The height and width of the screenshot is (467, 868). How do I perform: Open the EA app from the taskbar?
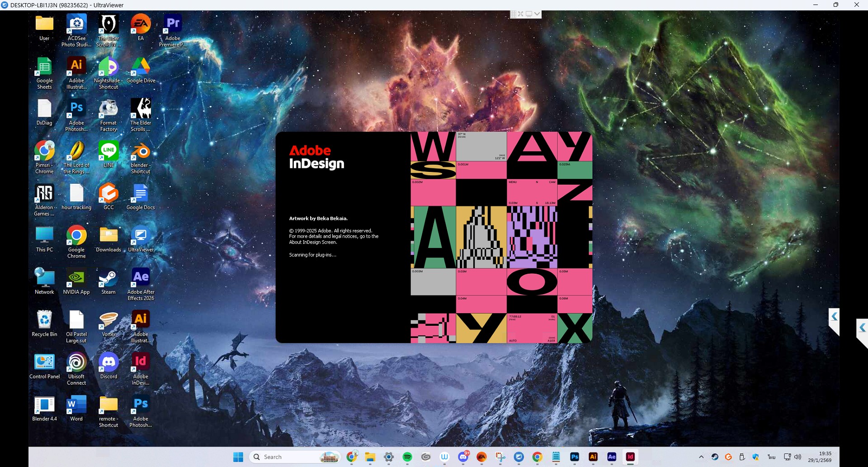click(x=482, y=457)
